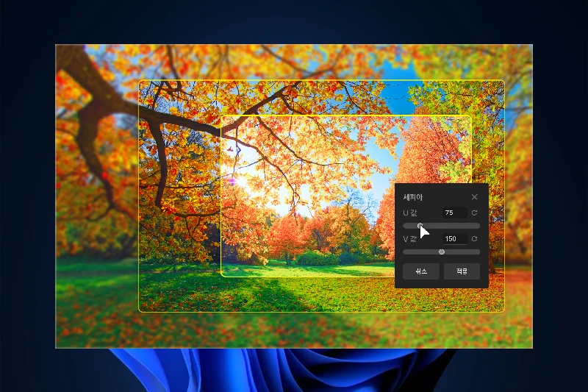Reset the V value to default
588x392 pixels.
pos(474,239)
